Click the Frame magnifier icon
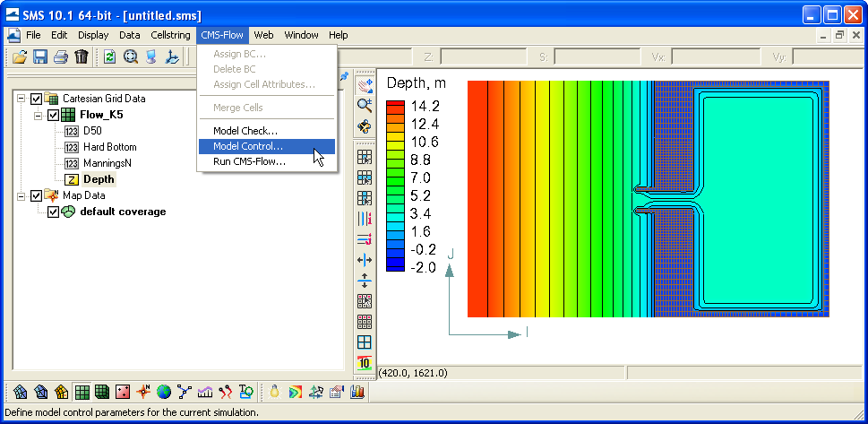The height and width of the screenshot is (424, 868). pos(131,56)
